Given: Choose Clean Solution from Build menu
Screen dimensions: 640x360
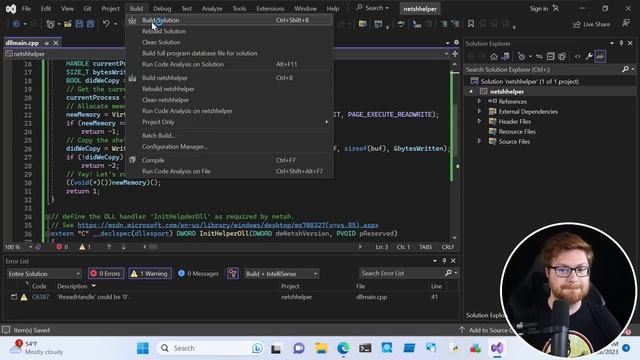Looking at the screenshot, I should tap(229, 42).
